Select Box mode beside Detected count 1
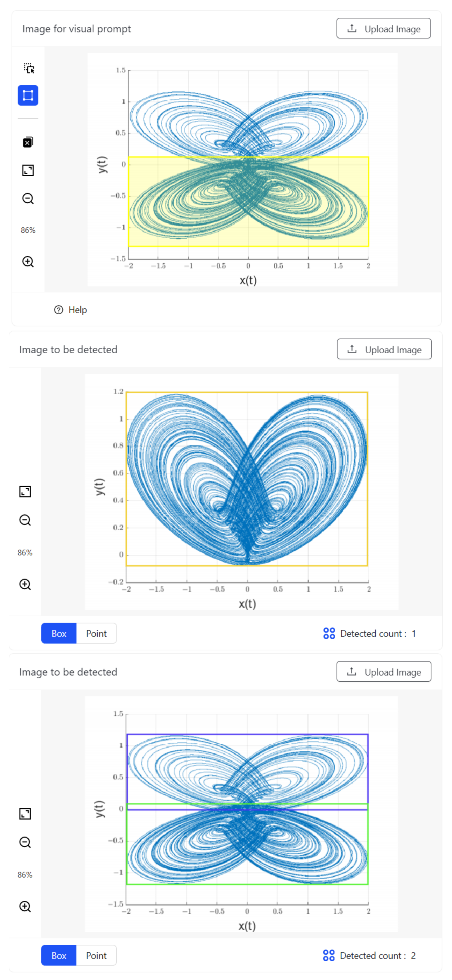Image resolution: width=452 pixels, height=980 pixels. point(59,634)
